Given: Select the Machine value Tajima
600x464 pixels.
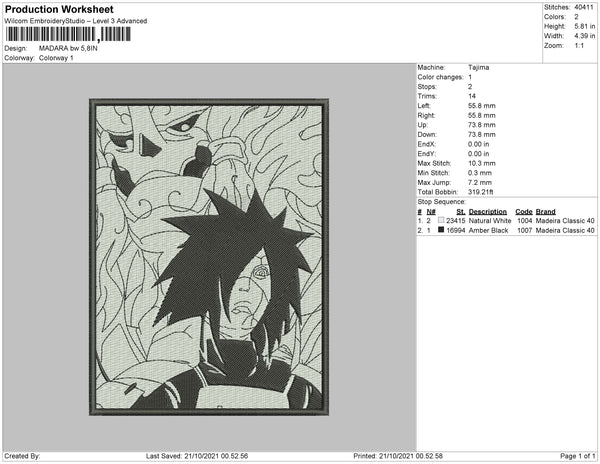Looking at the screenshot, I should [x=478, y=67].
